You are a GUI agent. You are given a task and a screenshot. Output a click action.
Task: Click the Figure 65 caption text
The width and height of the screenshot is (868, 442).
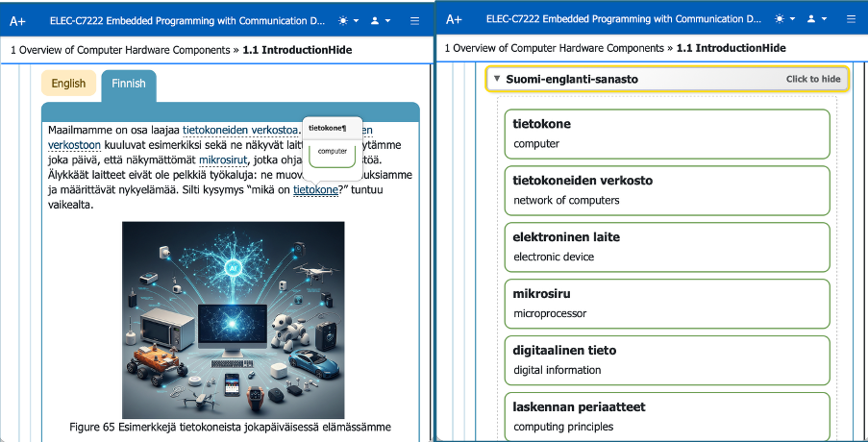pos(230,427)
